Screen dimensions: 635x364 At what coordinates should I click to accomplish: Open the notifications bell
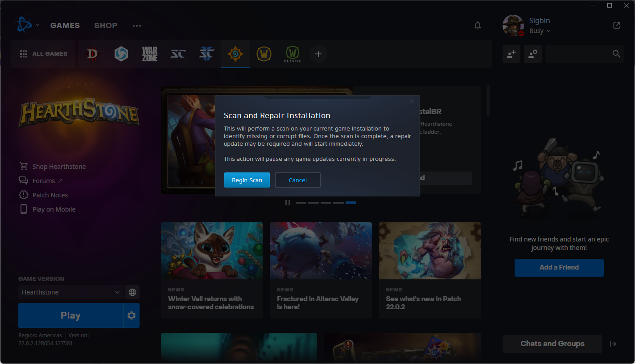tap(478, 26)
